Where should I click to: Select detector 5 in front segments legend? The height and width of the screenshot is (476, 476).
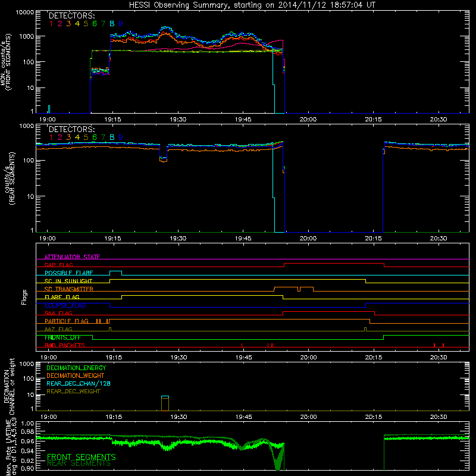tap(86, 24)
